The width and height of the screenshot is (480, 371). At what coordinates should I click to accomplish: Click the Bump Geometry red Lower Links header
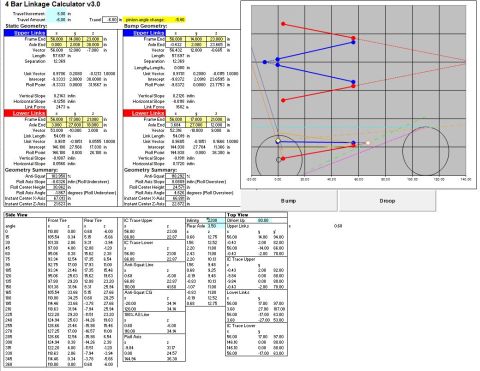click(144, 113)
